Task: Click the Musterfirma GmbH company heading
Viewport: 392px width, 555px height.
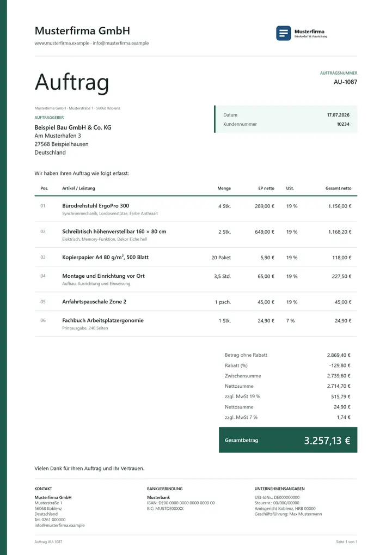Action: coord(82,31)
